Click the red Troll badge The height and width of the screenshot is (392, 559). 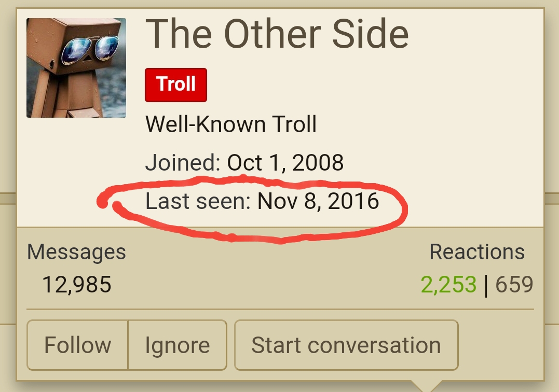[x=176, y=85]
